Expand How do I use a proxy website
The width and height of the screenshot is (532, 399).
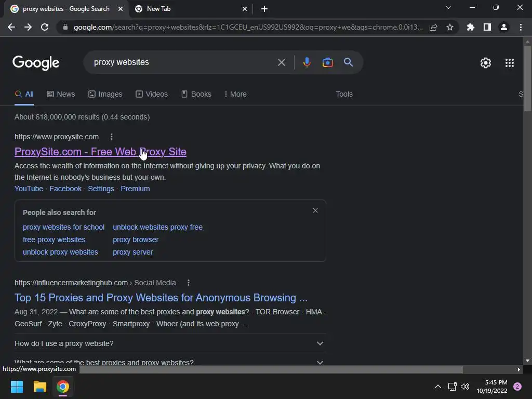coord(170,343)
